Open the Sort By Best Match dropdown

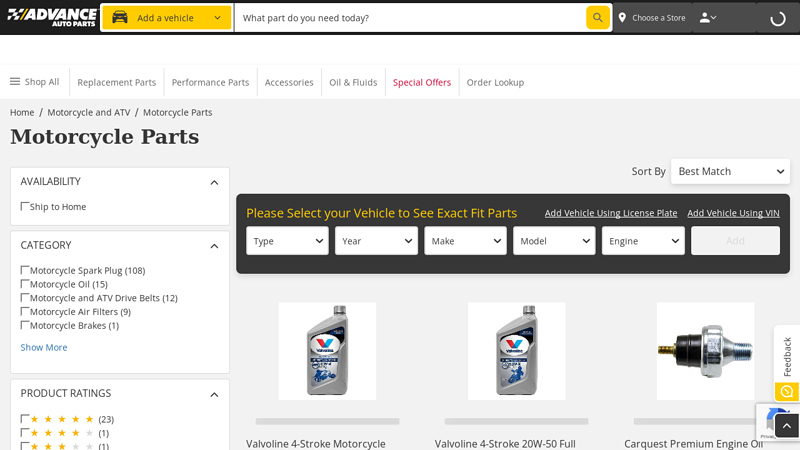point(730,171)
